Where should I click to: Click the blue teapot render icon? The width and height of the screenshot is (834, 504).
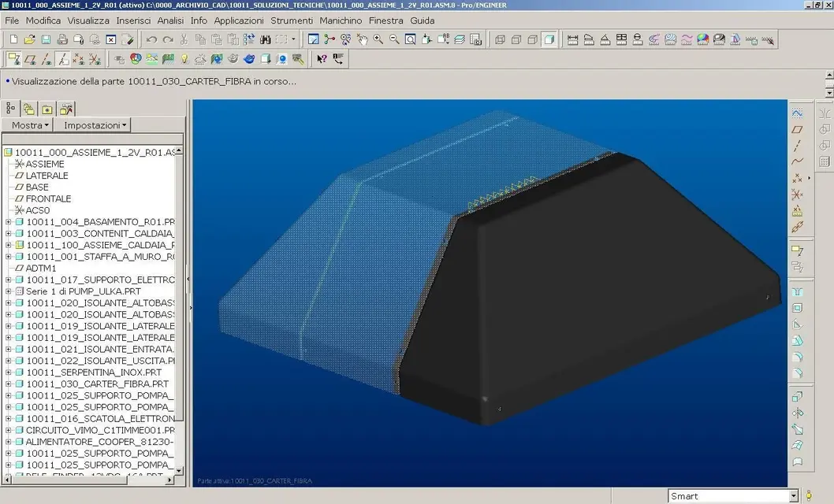pos(249,59)
